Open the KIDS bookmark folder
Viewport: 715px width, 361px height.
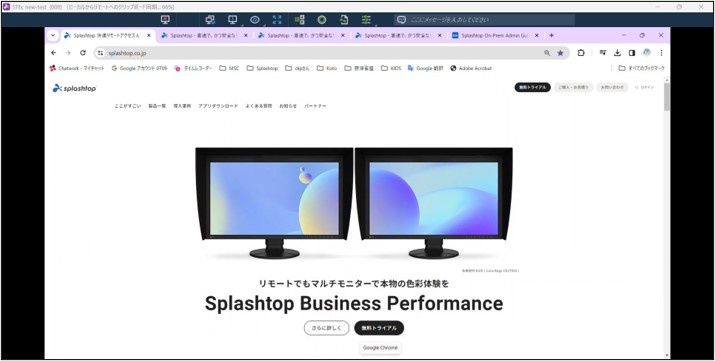click(391, 68)
